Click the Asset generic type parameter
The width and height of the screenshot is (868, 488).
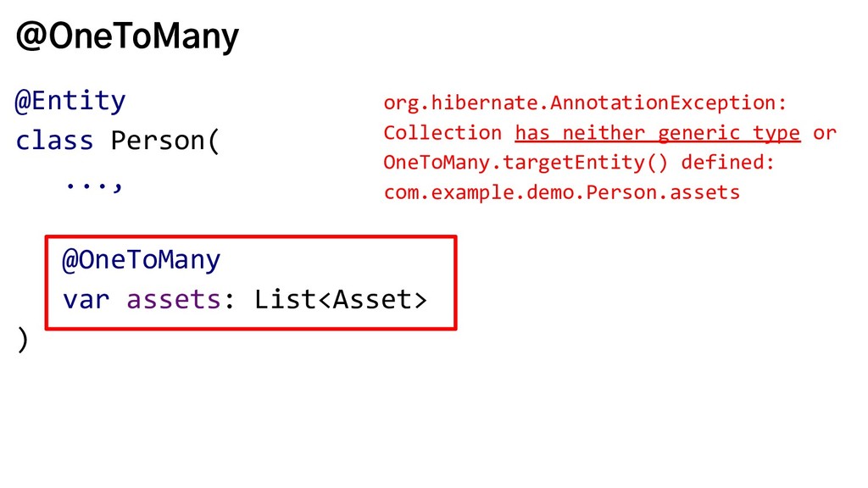click(x=372, y=300)
